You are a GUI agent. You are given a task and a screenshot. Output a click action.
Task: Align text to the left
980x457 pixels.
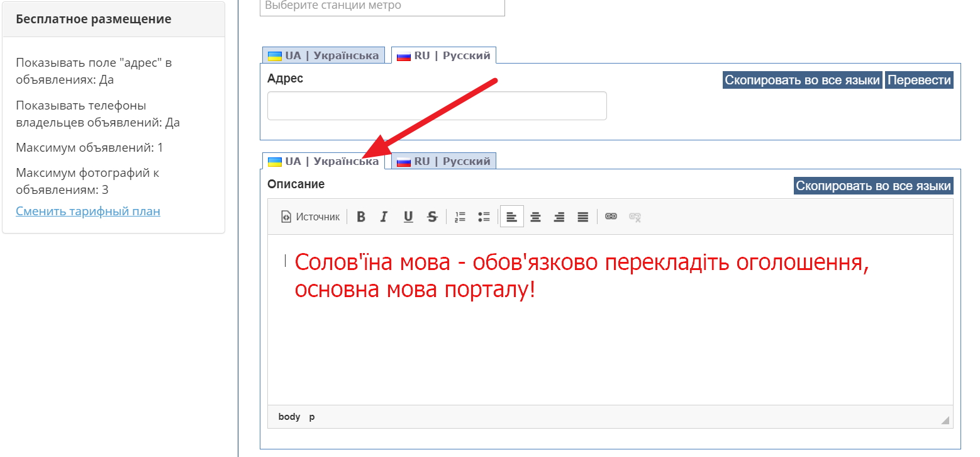click(x=512, y=217)
